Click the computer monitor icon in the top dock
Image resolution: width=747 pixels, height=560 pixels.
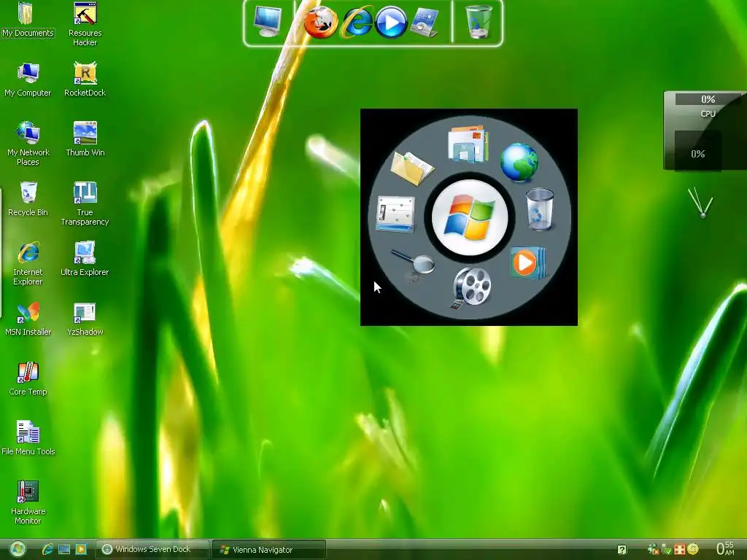(267, 21)
